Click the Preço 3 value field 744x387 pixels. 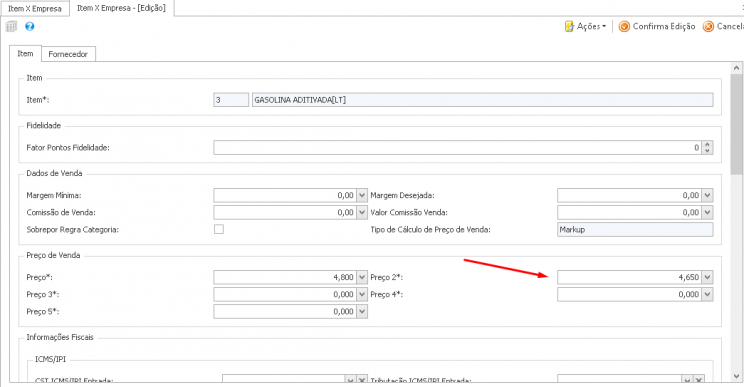tap(285, 295)
